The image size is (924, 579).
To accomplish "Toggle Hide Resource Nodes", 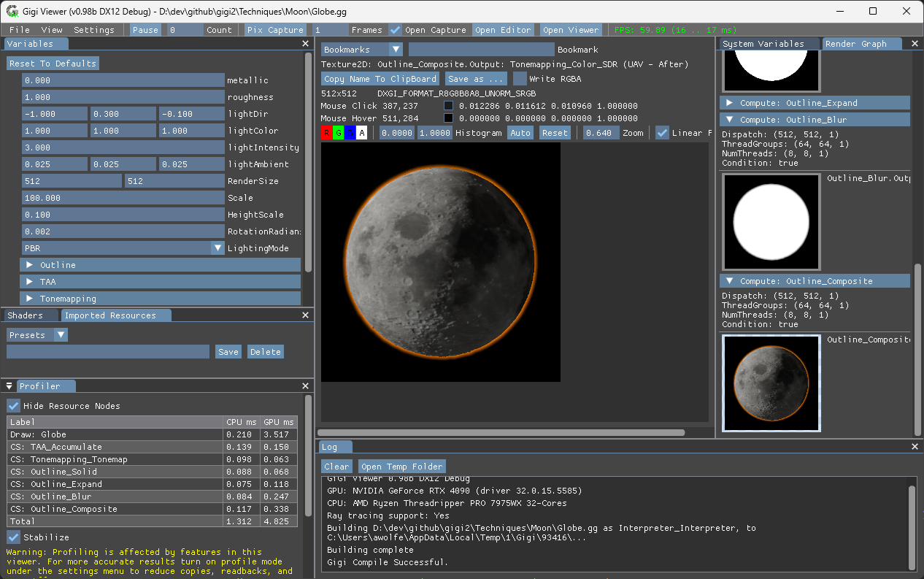I will (x=12, y=405).
